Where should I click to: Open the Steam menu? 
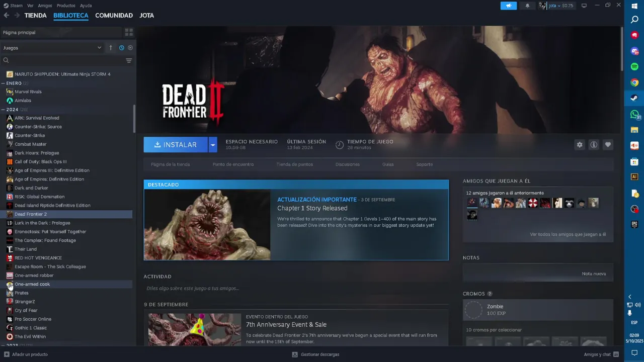click(x=16, y=6)
